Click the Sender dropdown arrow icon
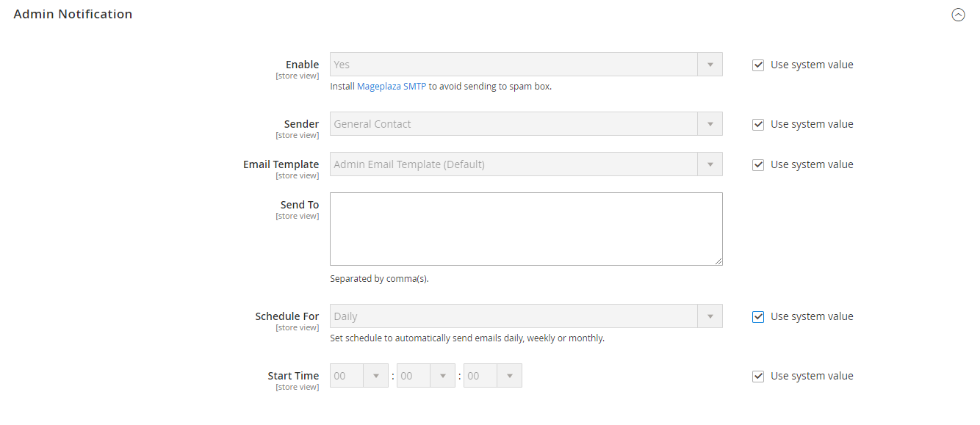This screenshot has width=980, height=425. pos(710,124)
